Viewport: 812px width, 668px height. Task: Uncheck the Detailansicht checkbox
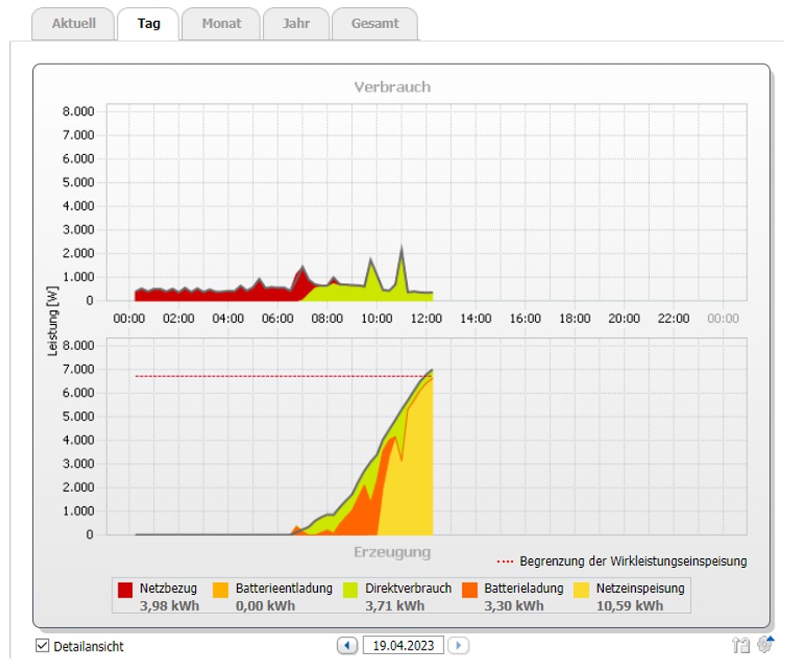coord(43,645)
